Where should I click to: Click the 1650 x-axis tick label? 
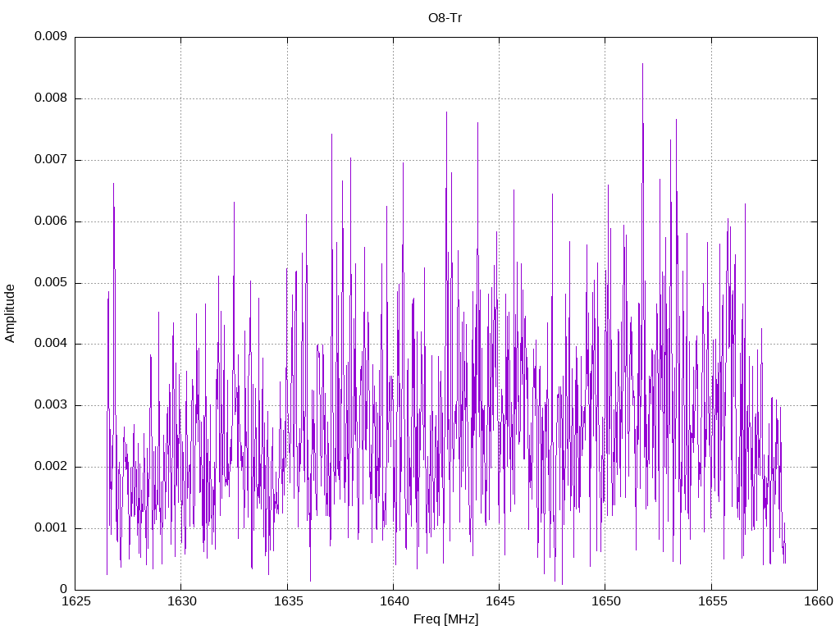pyautogui.click(x=606, y=601)
